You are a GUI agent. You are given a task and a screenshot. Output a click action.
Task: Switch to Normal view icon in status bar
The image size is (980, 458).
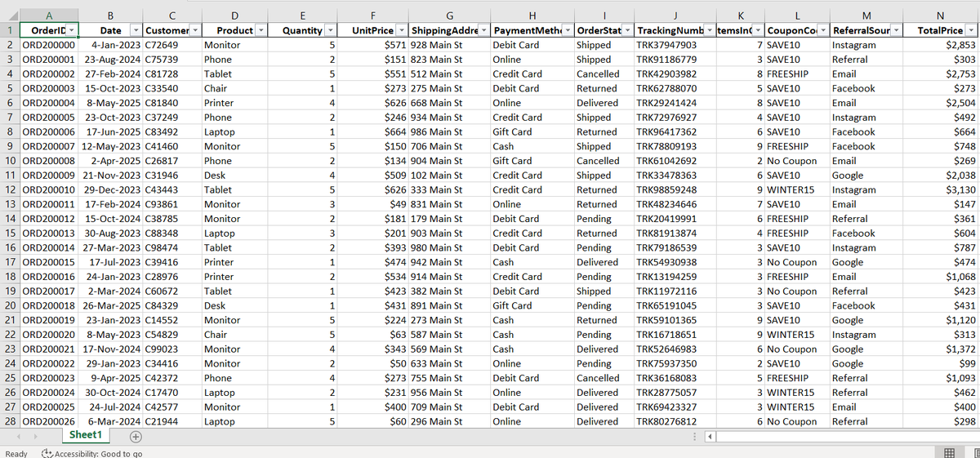pyautogui.click(x=950, y=453)
